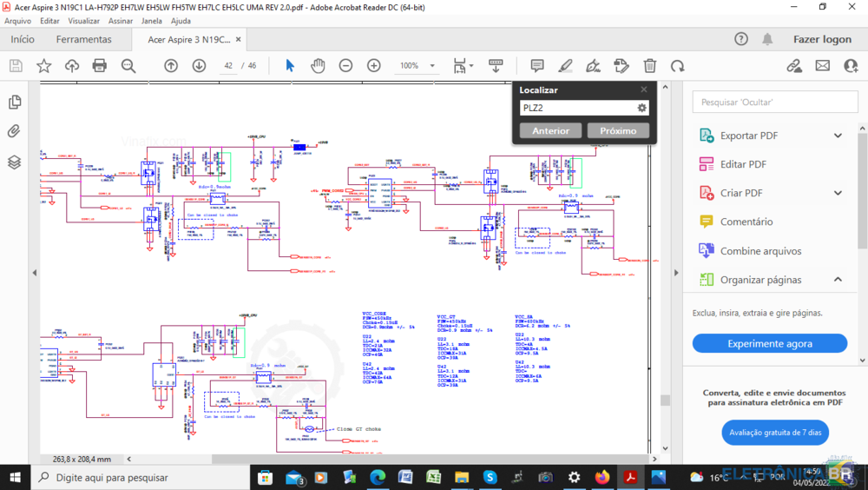Delete using the trash can icon
Viewport: 868px width, 490px height.
pos(649,66)
